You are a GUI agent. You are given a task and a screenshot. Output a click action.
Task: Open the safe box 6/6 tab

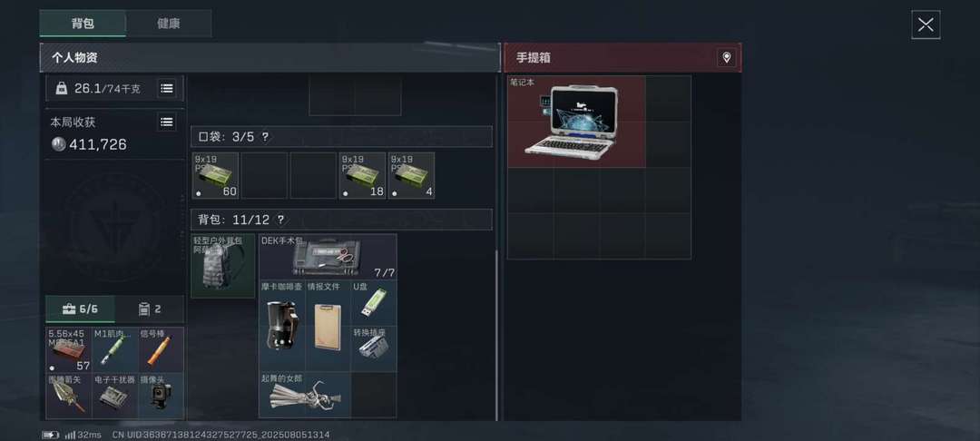(x=80, y=309)
